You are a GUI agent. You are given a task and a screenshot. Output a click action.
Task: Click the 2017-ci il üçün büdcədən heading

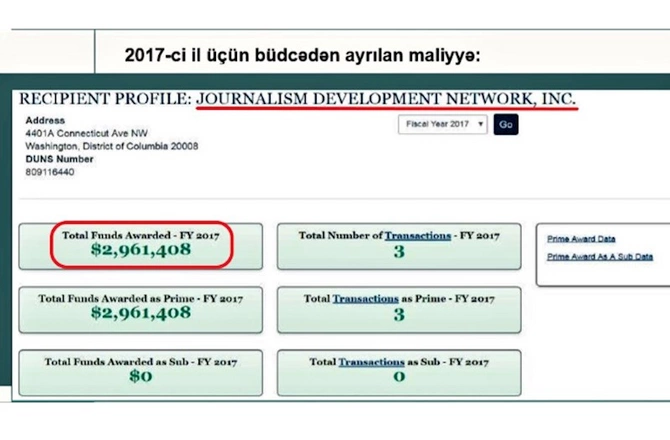[303, 55]
